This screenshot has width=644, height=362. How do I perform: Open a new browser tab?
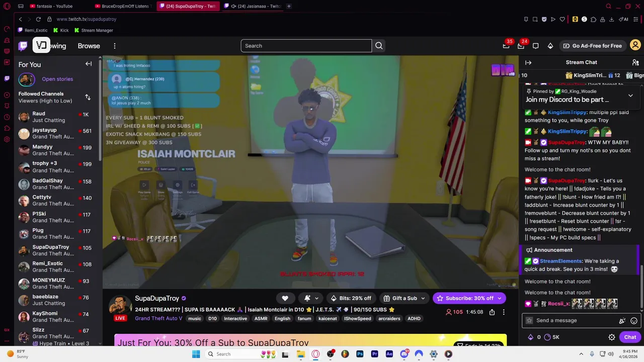coord(289,6)
